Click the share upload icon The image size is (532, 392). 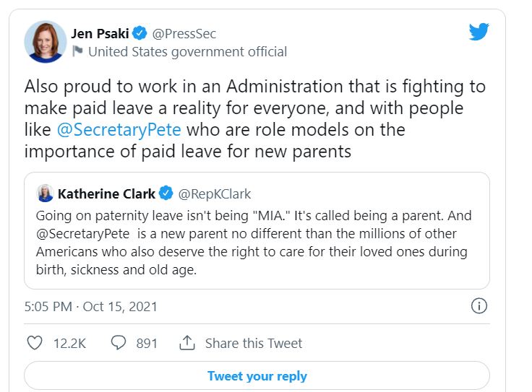[x=187, y=343]
